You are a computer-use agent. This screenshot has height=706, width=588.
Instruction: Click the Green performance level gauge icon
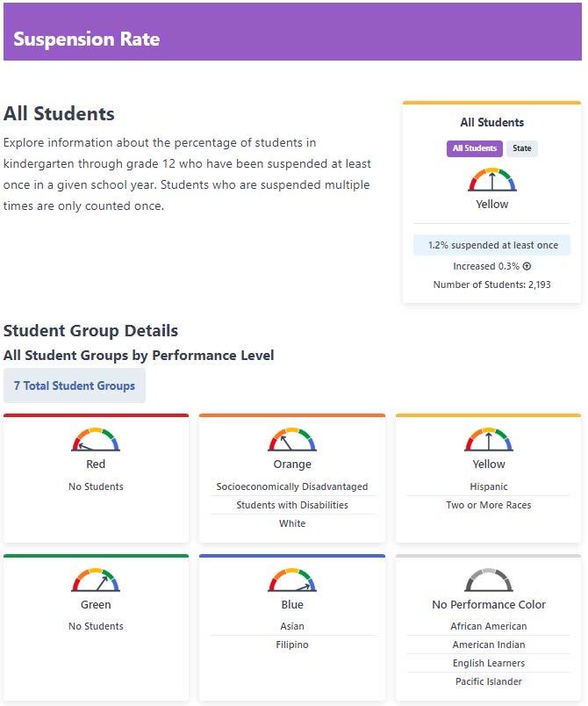(x=96, y=580)
